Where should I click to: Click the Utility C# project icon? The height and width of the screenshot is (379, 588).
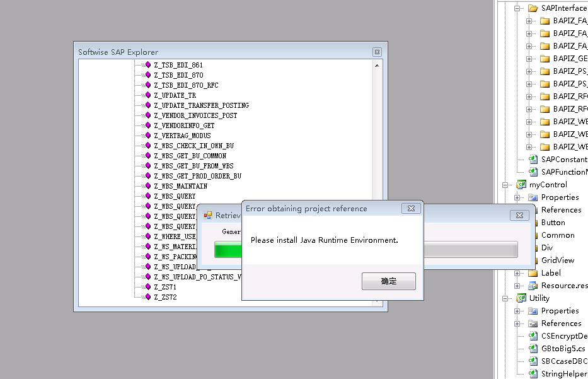521,298
